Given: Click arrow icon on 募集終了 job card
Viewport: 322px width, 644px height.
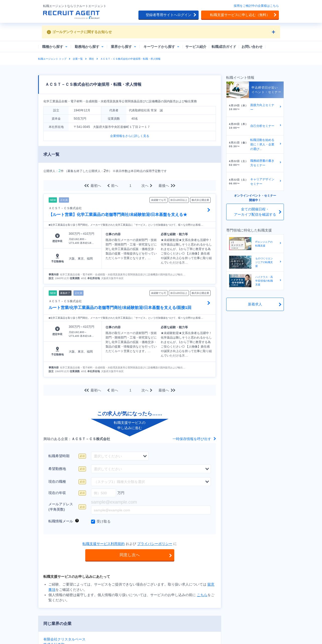Looking at the screenshot, I should [209, 303].
